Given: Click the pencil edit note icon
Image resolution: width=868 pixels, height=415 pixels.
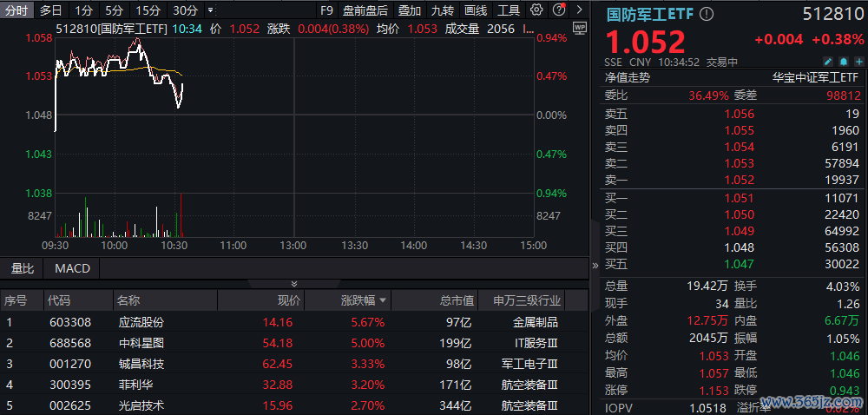Looking at the screenshot, I should [828, 62].
